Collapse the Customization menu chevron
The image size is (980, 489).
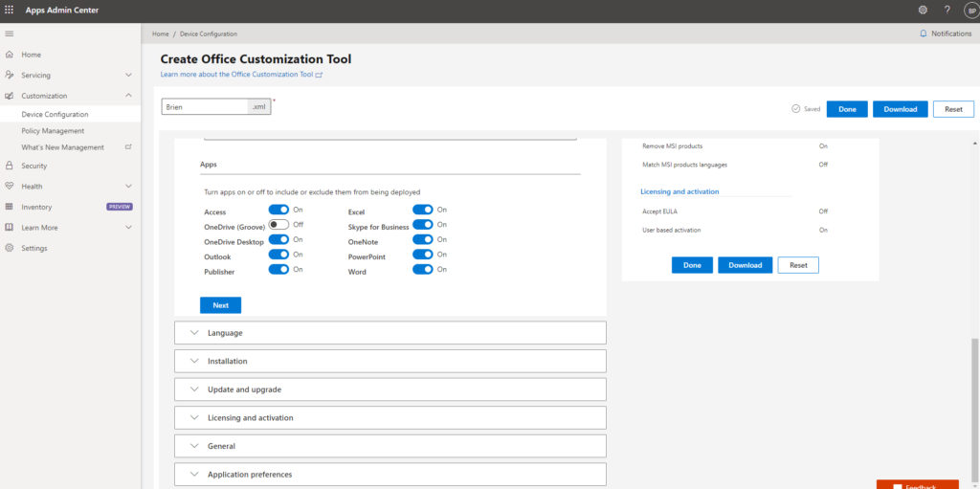coord(129,96)
